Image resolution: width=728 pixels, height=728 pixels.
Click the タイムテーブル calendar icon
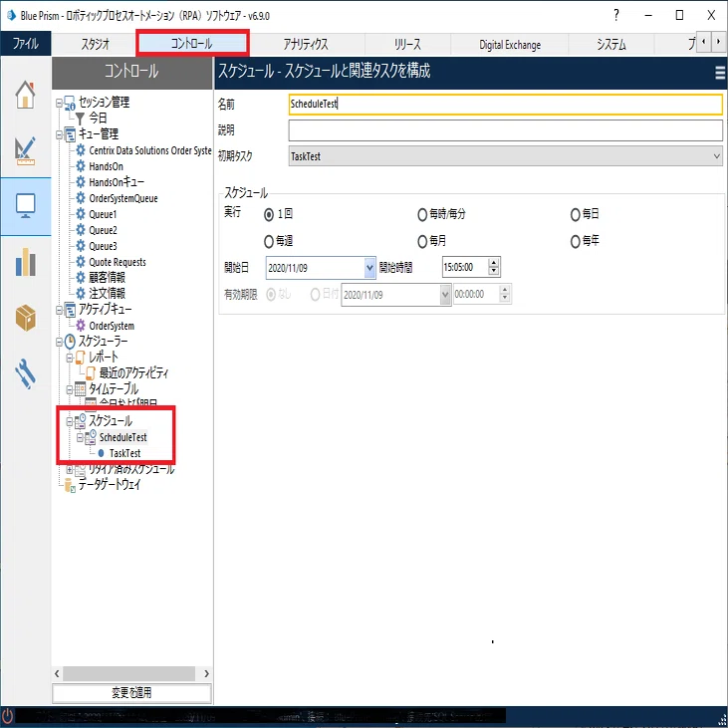[x=80, y=388]
